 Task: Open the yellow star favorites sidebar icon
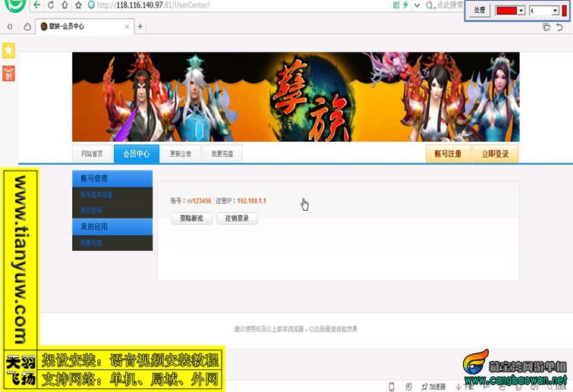[9, 50]
